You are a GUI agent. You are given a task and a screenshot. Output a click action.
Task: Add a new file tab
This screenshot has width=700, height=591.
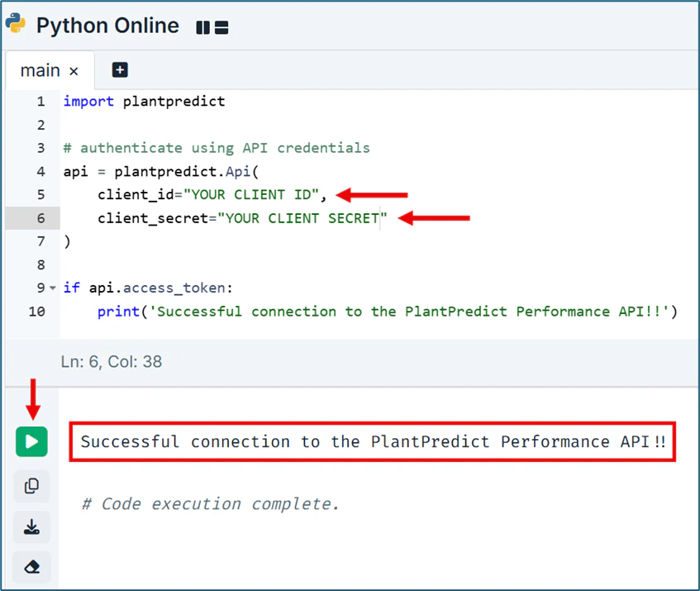click(120, 70)
